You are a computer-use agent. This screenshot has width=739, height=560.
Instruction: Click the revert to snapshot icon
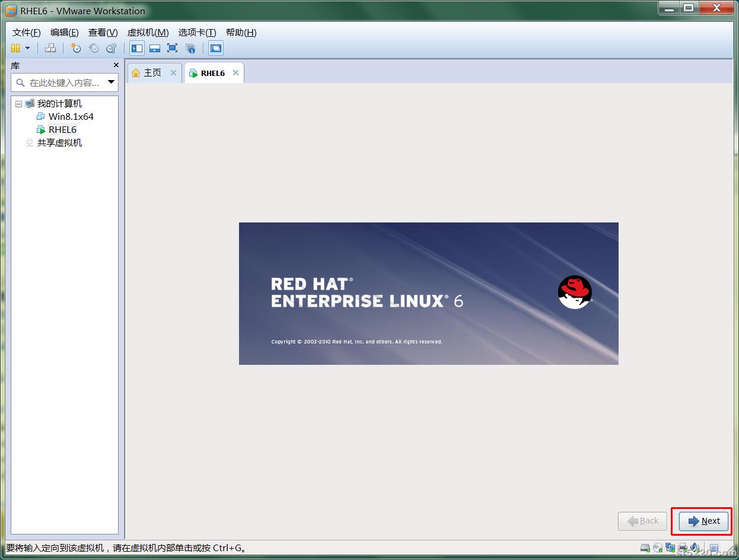tap(94, 48)
